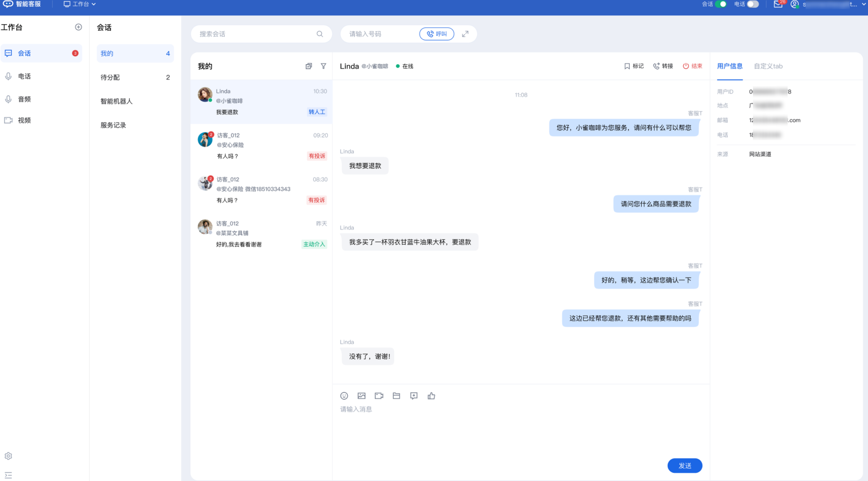This screenshot has width=868, height=481.
Task: Switch to the 自定义tab tab
Action: coord(768,66)
